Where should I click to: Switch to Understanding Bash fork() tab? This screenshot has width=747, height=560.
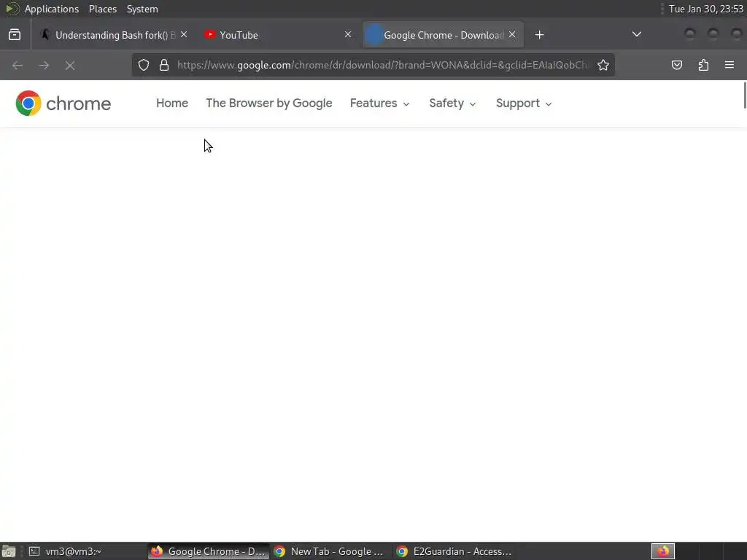click(115, 35)
